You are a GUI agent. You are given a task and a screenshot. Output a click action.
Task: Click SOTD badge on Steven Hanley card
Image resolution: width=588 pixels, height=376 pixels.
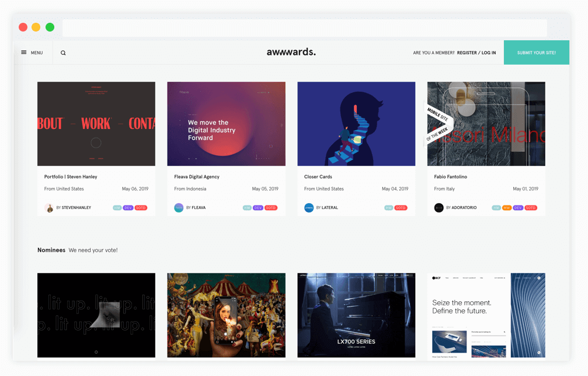[x=141, y=208]
